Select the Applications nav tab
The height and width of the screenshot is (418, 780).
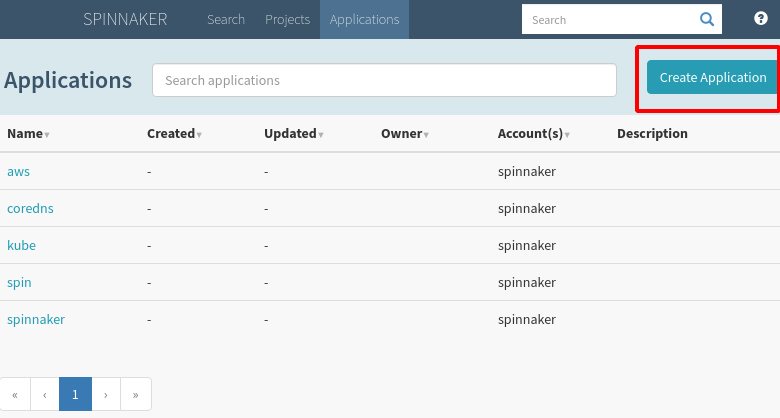(x=364, y=19)
